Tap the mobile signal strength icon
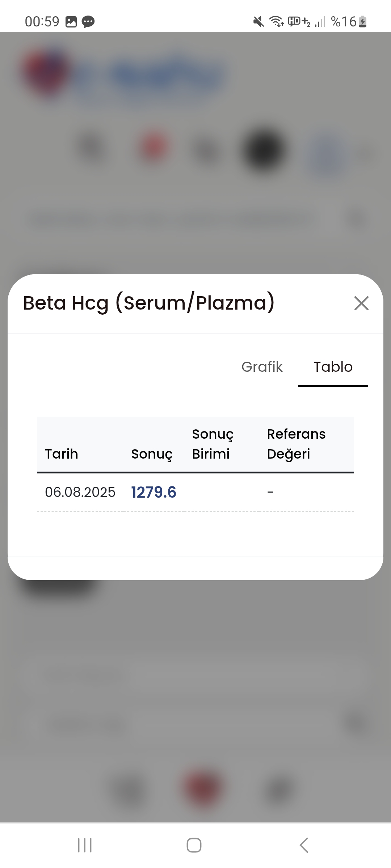 pos(320,22)
